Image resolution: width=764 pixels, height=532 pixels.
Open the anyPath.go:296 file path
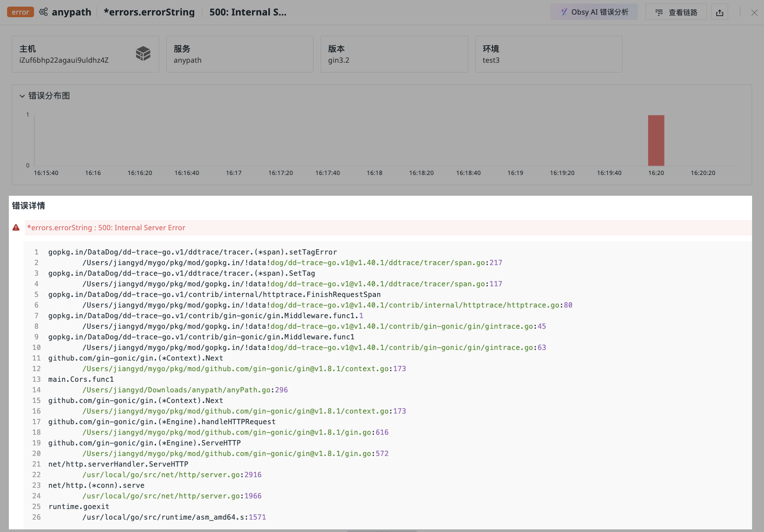pyautogui.click(x=185, y=390)
